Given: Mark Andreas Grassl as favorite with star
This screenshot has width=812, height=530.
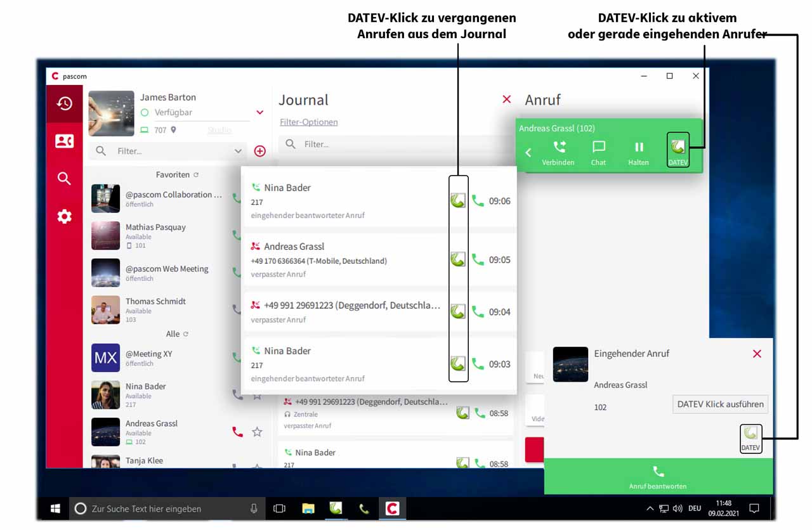Looking at the screenshot, I should coord(257,432).
